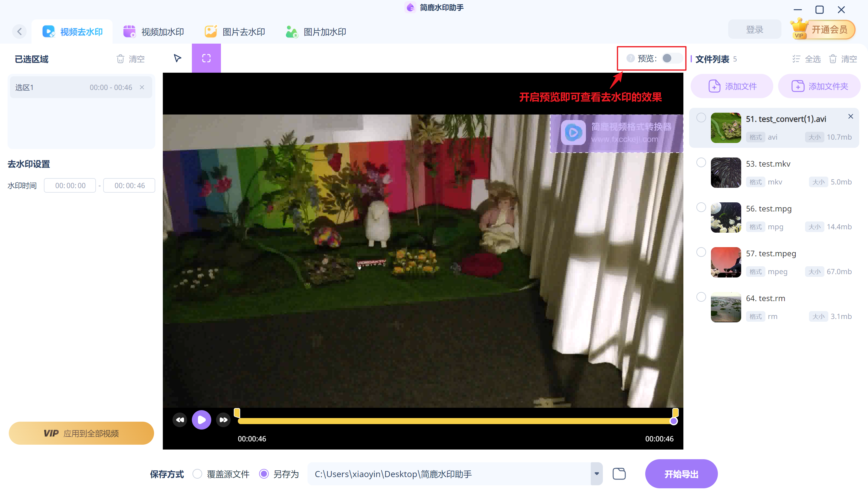Clear selected regions using the trash icon
The height and width of the screenshot is (498, 868).
coord(121,58)
